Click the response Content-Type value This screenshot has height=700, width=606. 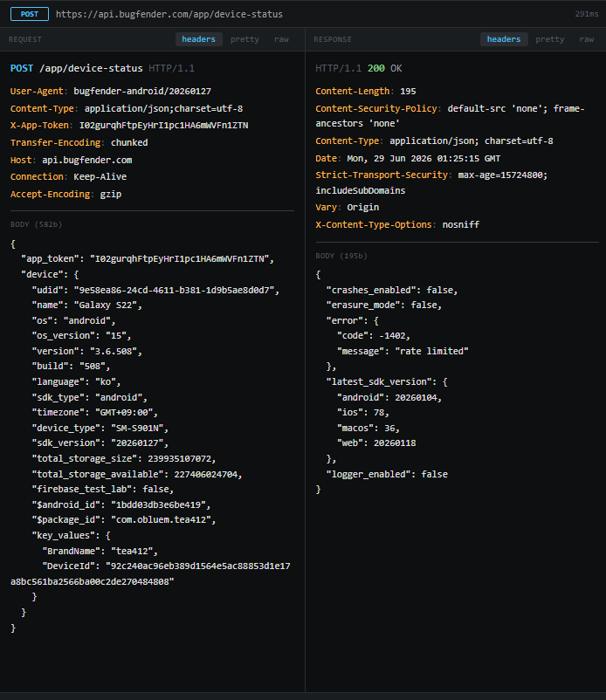tap(472, 141)
